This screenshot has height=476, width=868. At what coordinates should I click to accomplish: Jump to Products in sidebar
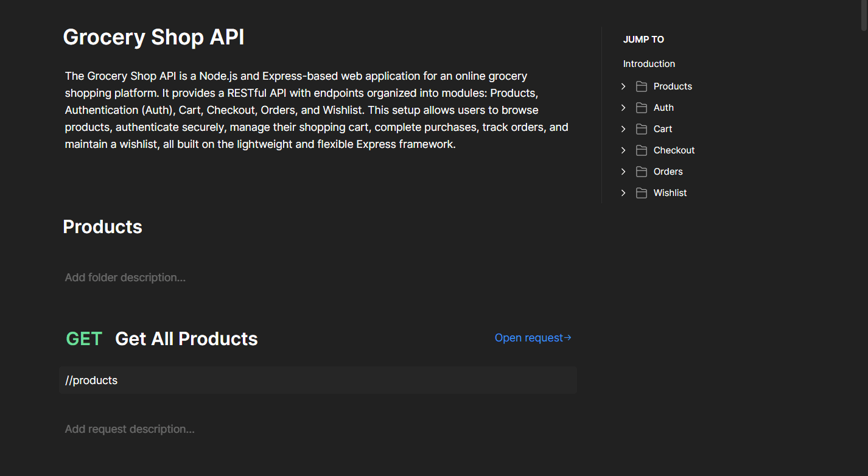673,86
